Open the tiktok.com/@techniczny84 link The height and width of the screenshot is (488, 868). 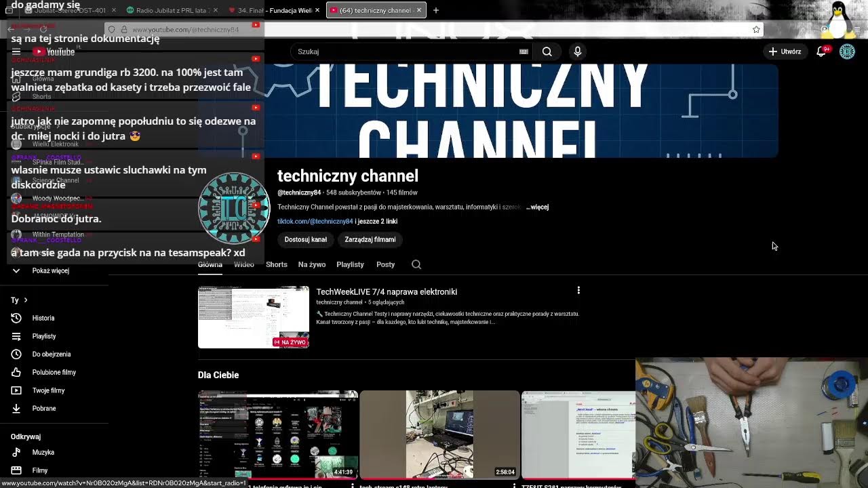[x=315, y=221]
